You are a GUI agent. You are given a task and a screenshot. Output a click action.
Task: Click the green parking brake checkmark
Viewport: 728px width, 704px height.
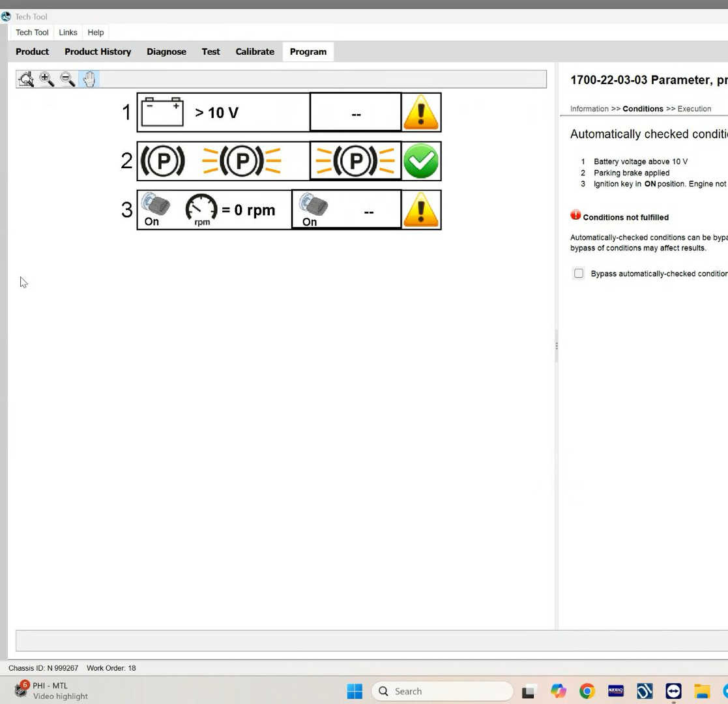(x=421, y=161)
